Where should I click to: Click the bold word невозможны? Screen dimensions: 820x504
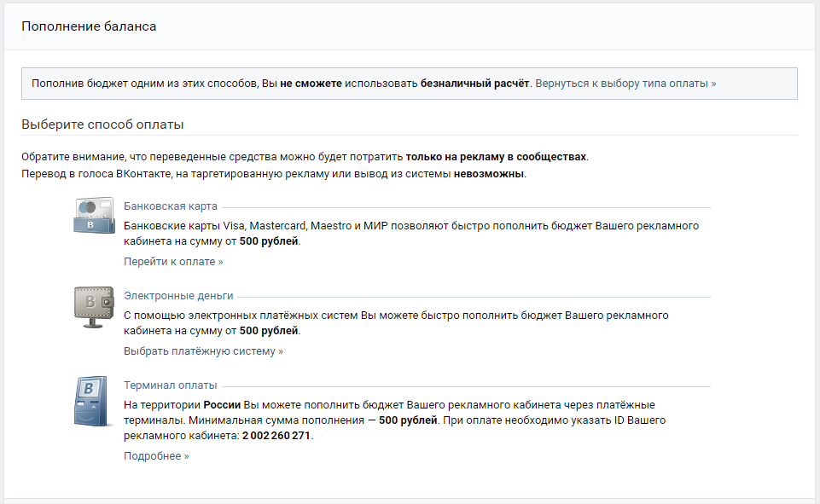point(488,174)
